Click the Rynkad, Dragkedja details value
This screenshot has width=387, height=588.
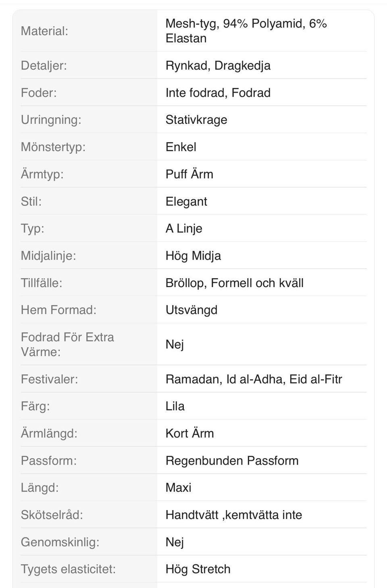click(x=218, y=66)
